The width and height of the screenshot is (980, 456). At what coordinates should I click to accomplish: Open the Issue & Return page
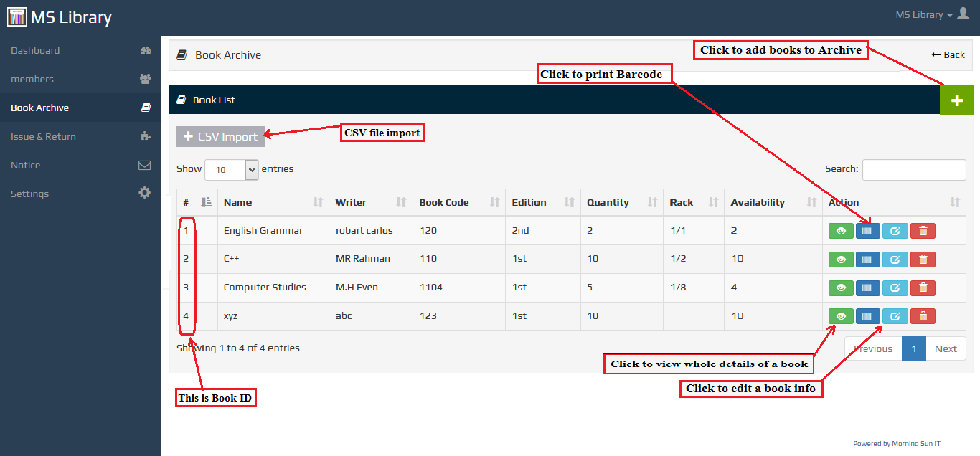(43, 136)
